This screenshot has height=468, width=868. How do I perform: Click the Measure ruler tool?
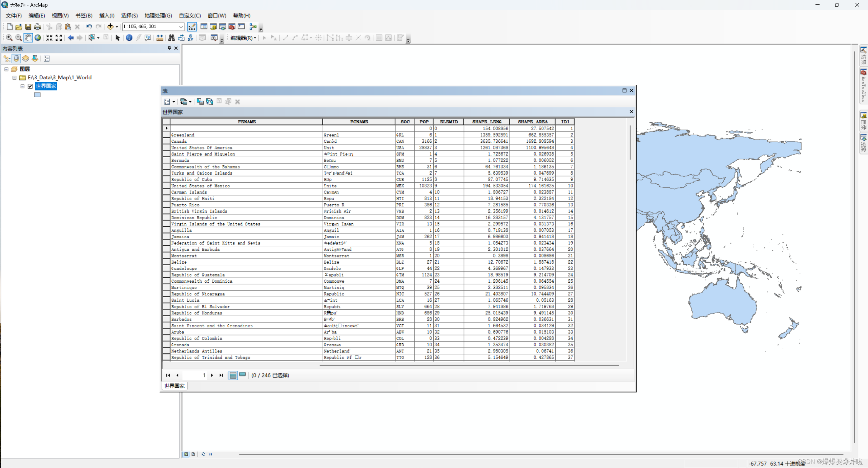pyautogui.click(x=160, y=38)
